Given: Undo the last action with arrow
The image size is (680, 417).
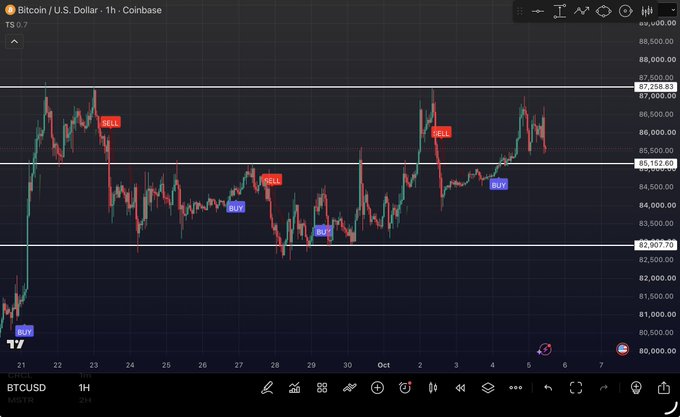Looking at the screenshot, I should point(548,388).
